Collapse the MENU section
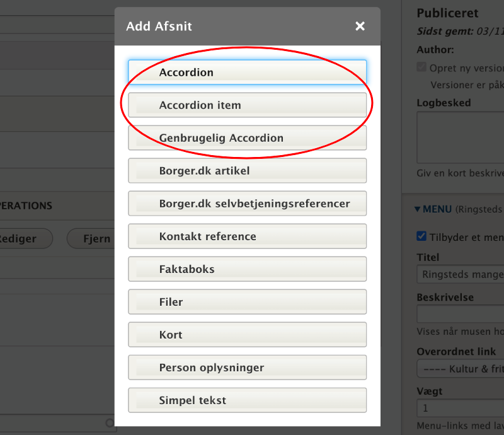This screenshot has height=435, width=504. 433,209
